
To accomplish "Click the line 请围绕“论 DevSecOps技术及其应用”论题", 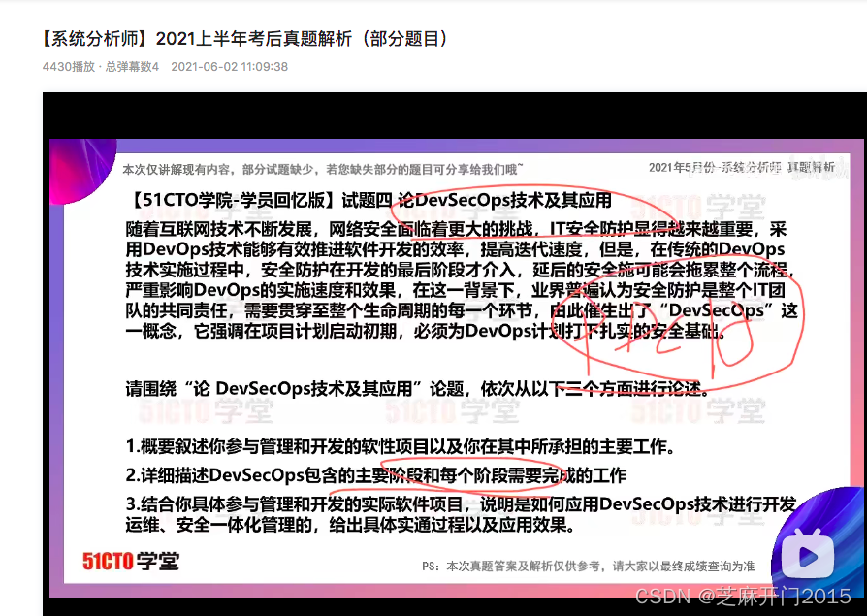I will click(x=417, y=389).
